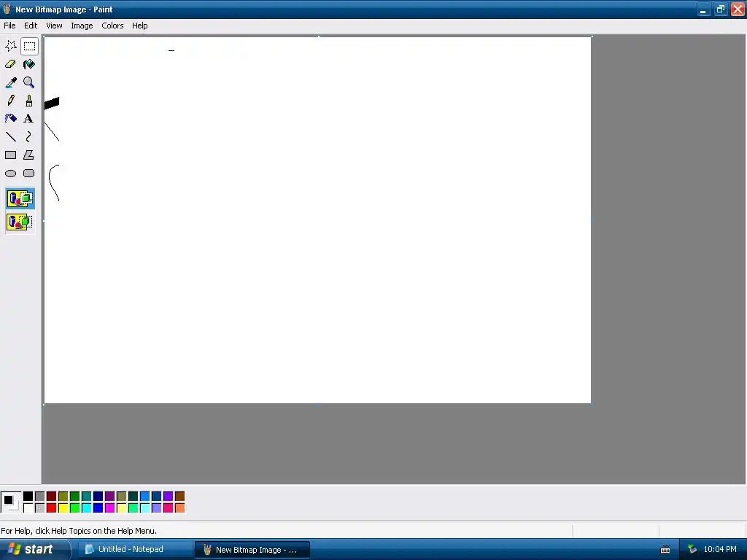747x560 pixels.
Task: Click the filled black shape on canvas
Action: 52,103
